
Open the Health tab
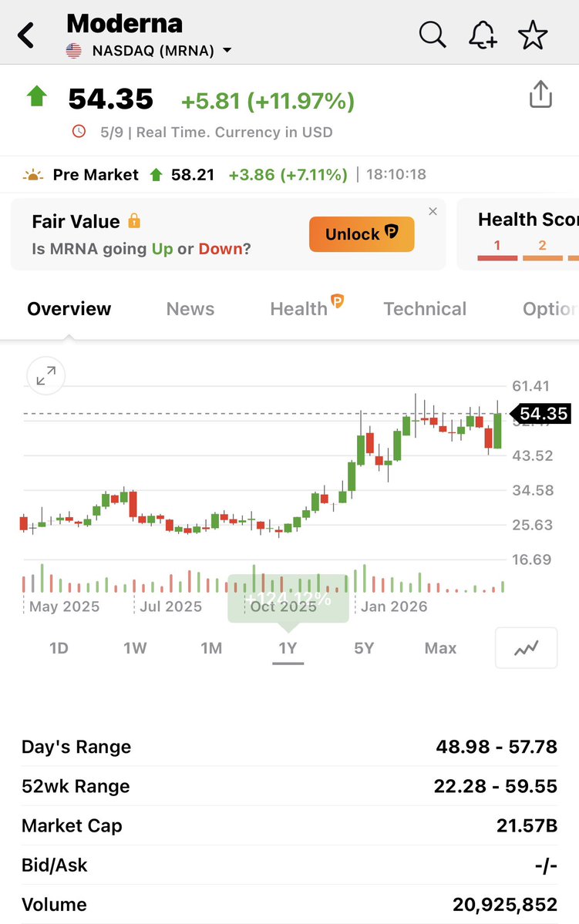(306, 307)
